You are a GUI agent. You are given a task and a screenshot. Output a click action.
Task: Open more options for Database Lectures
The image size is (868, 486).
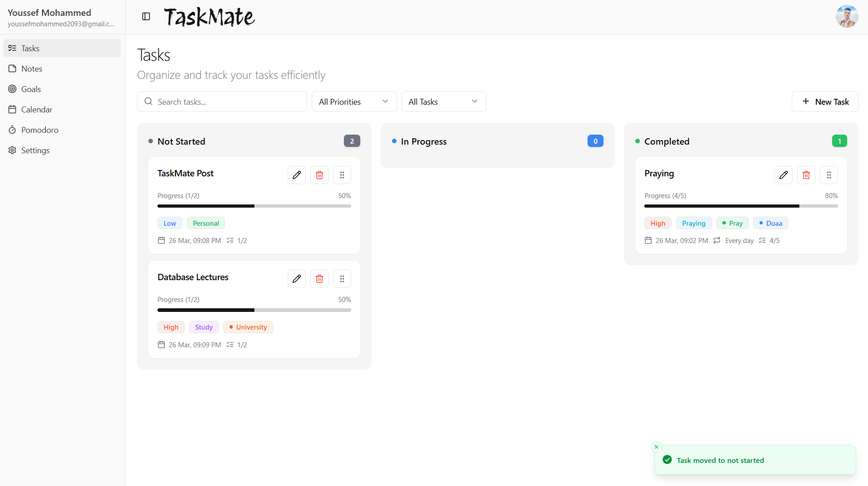(342, 278)
